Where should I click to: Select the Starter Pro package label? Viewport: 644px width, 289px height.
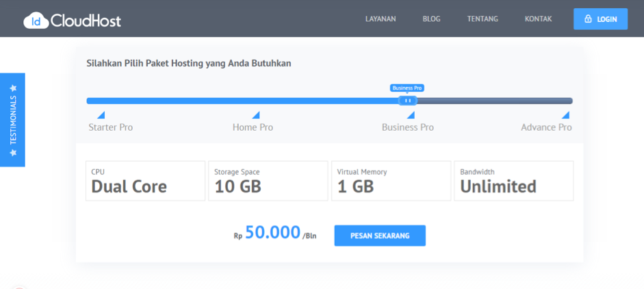(111, 127)
